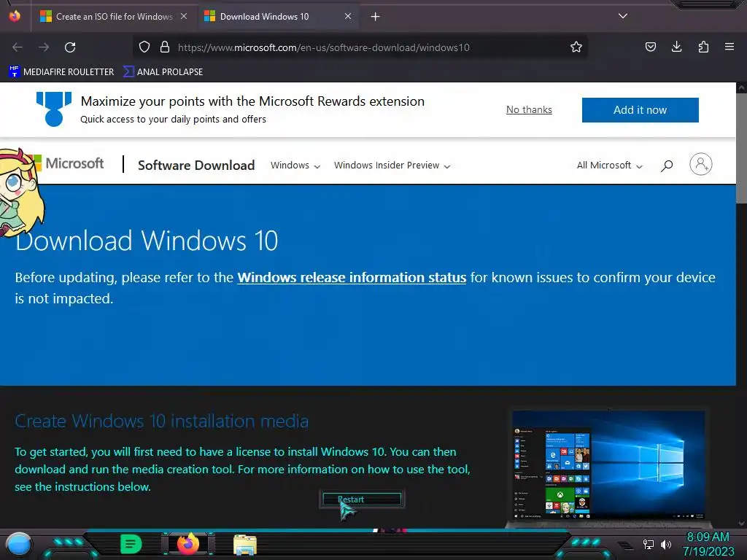The width and height of the screenshot is (747, 560).
Task: Expand the All Microsoft menu
Action: point(610,166)
